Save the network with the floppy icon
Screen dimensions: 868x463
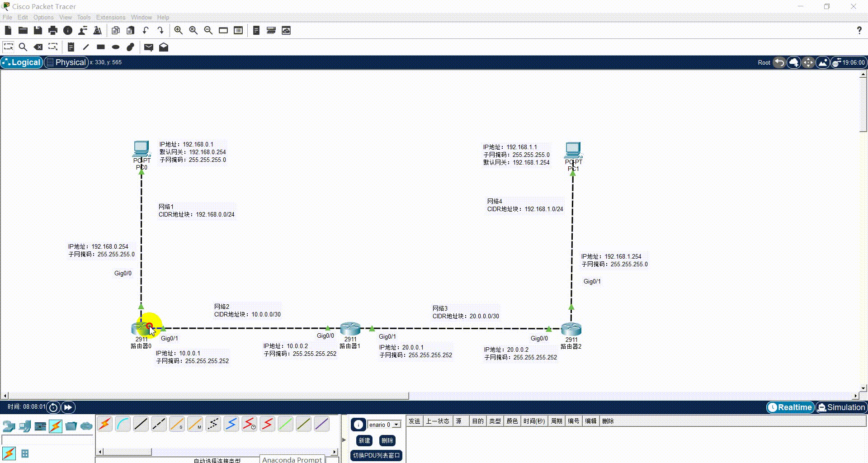coord(38,30)
